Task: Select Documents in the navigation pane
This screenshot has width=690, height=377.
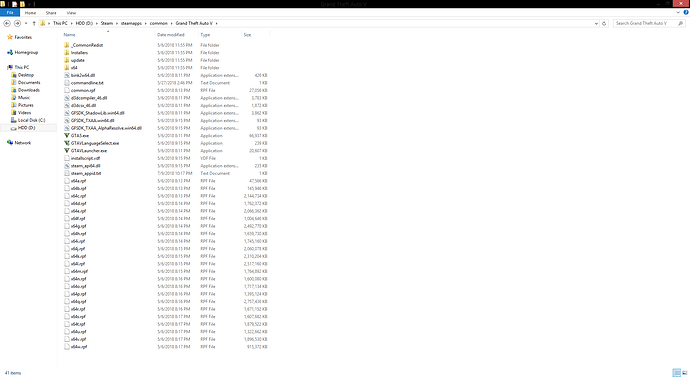Action: click(29, 82)
